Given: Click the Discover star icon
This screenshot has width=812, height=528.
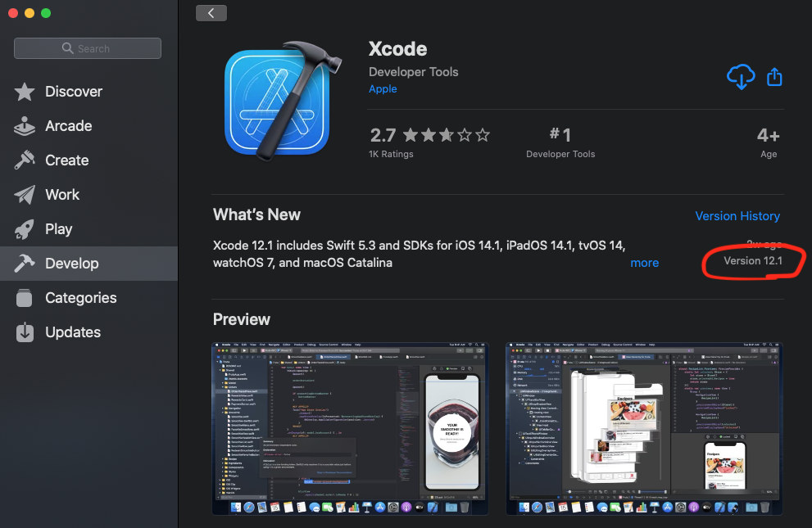Looking at the screenshot, I should click(x=25, y=92).
